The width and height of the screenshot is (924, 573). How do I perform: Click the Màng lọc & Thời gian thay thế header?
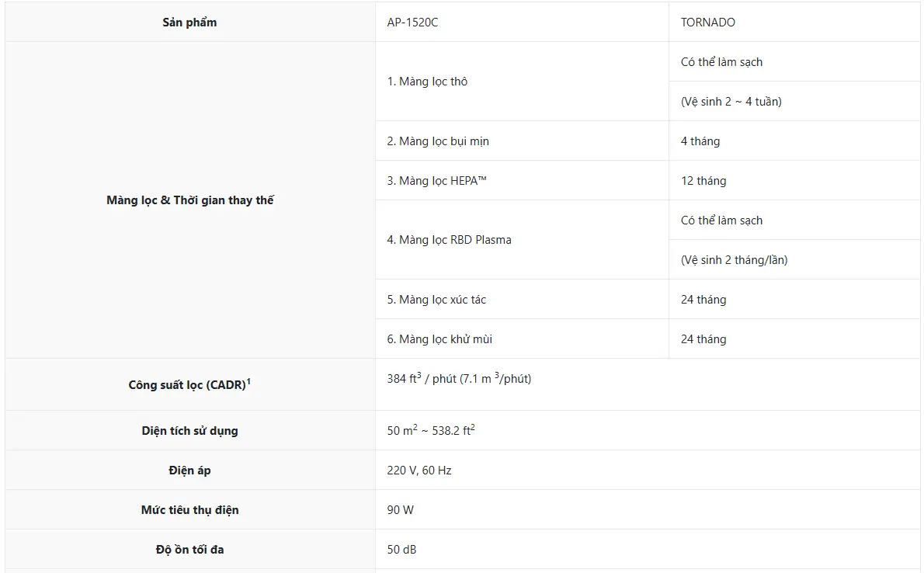point(189,200)
